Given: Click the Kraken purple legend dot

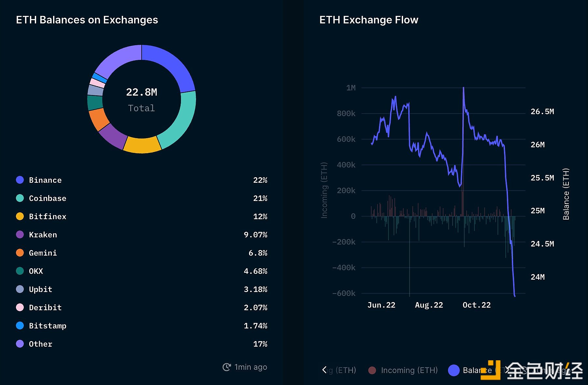Looking at the screenshot, I should coord(20,234).
